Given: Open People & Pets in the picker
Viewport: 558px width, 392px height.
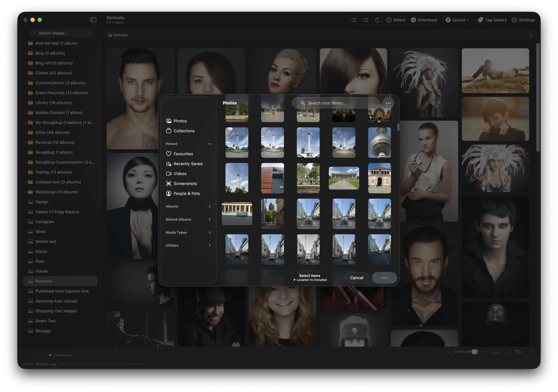Looking at the screenshot, I should 186,193.
